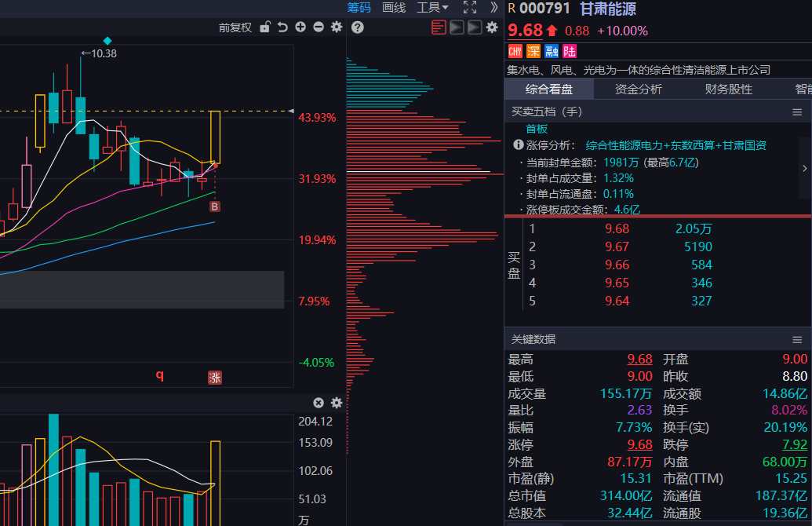Select buy level 3 price 9.66
Viewport: 812px width, 526px height.
617,265
